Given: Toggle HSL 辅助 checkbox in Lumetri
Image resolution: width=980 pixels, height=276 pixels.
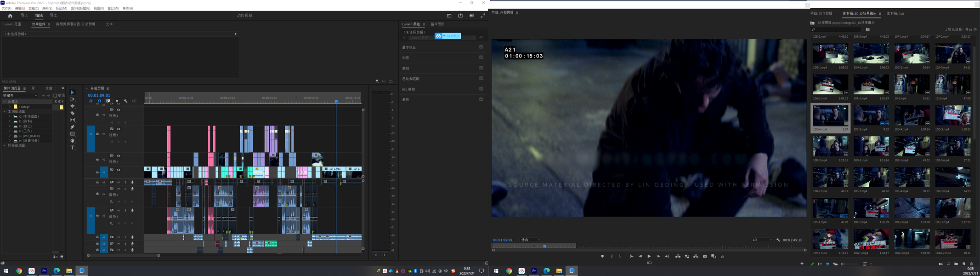Looking at the screenshot, I should 481,89.
